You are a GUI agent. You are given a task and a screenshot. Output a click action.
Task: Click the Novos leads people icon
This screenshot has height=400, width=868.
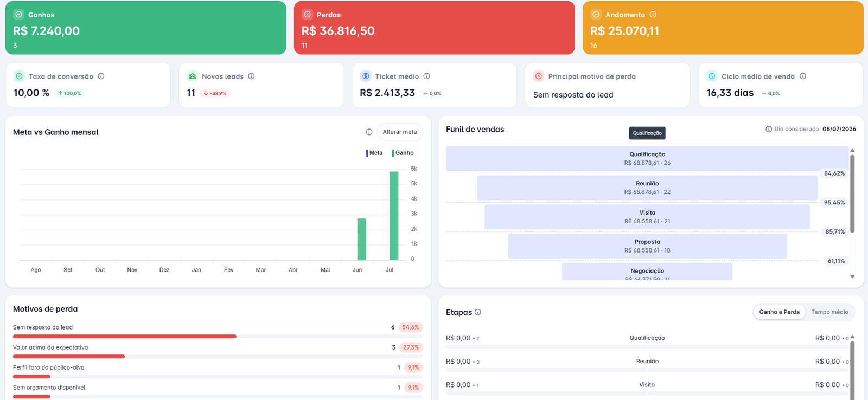point(192,76)
